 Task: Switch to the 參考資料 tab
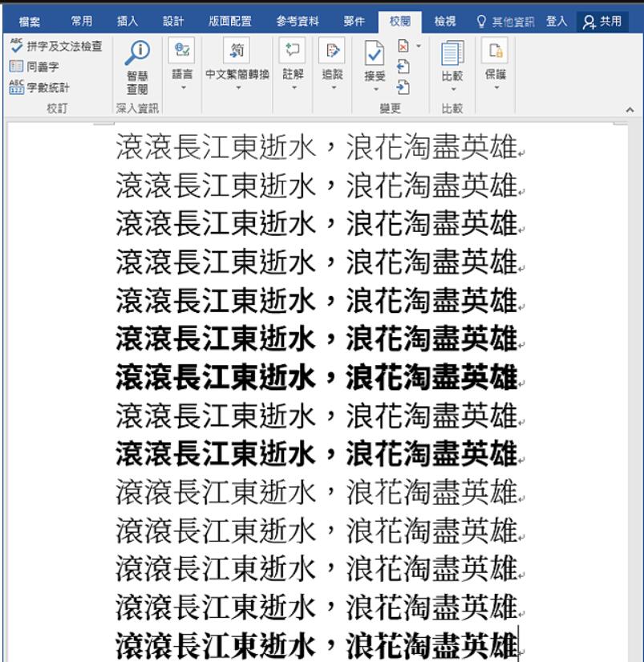click(298, 21)
